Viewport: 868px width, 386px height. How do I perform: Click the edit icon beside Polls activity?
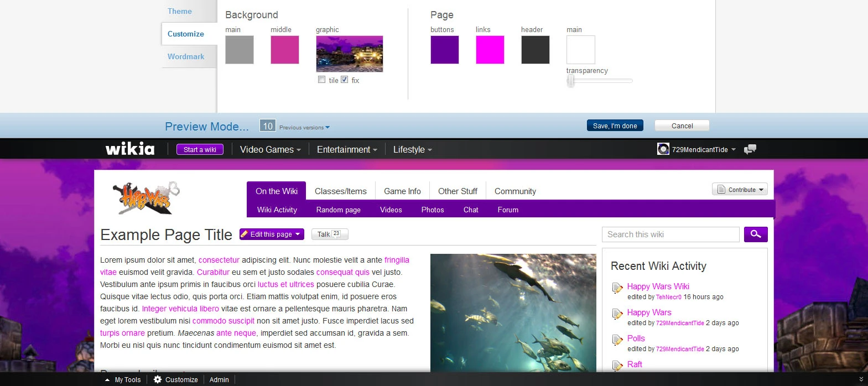tap(617, 340)
